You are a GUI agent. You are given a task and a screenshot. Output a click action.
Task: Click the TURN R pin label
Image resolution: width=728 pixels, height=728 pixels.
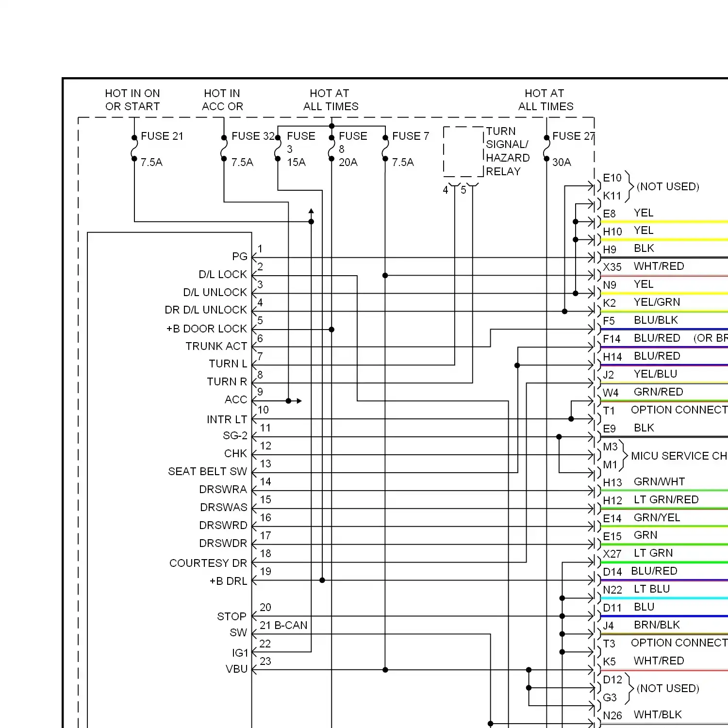pos(227,382)
